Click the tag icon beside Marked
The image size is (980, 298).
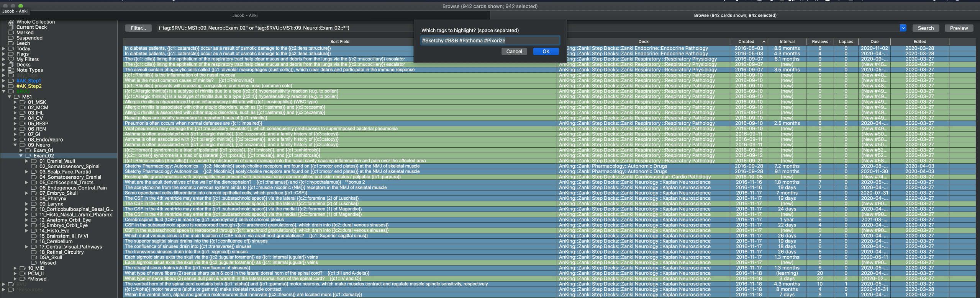click(x=11, y=33)
